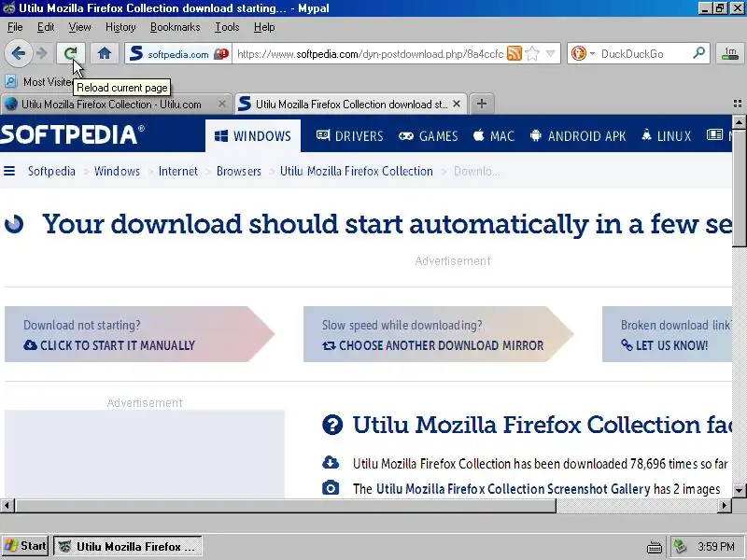Open a new tab with plus button
Image resolution: width=747 pixels, height=560 pixels.
482,104
